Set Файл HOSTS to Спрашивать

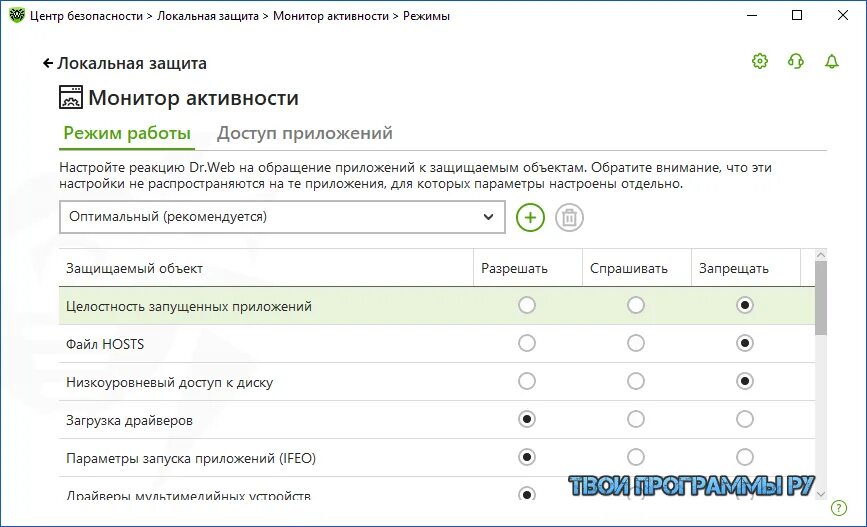(x=635, y=343)
